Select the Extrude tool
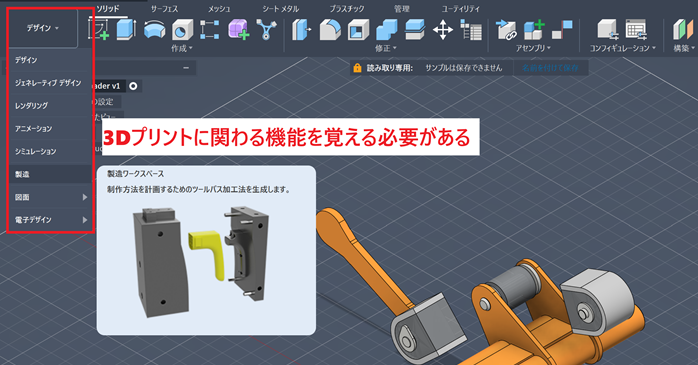Screen dimensions: 698x365 (126, 29)
